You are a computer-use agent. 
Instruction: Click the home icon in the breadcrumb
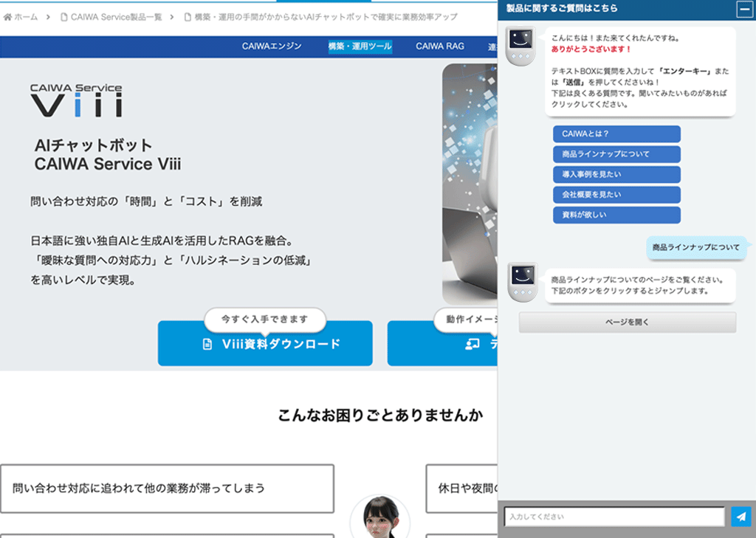click(7, 17)
